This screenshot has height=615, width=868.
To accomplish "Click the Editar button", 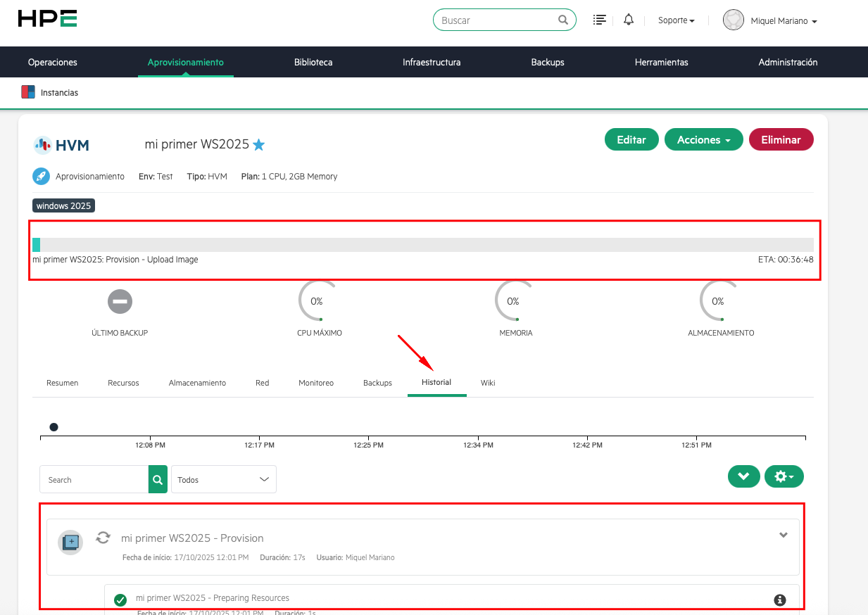I will tap(631, 139).
